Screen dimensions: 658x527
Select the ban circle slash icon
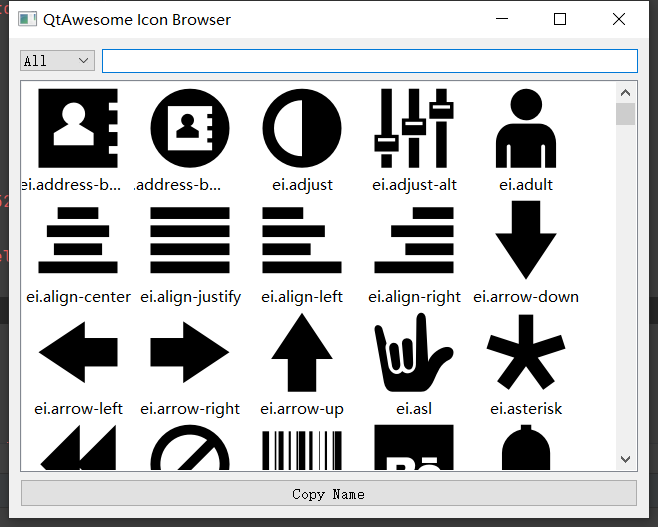pos(190,447)
